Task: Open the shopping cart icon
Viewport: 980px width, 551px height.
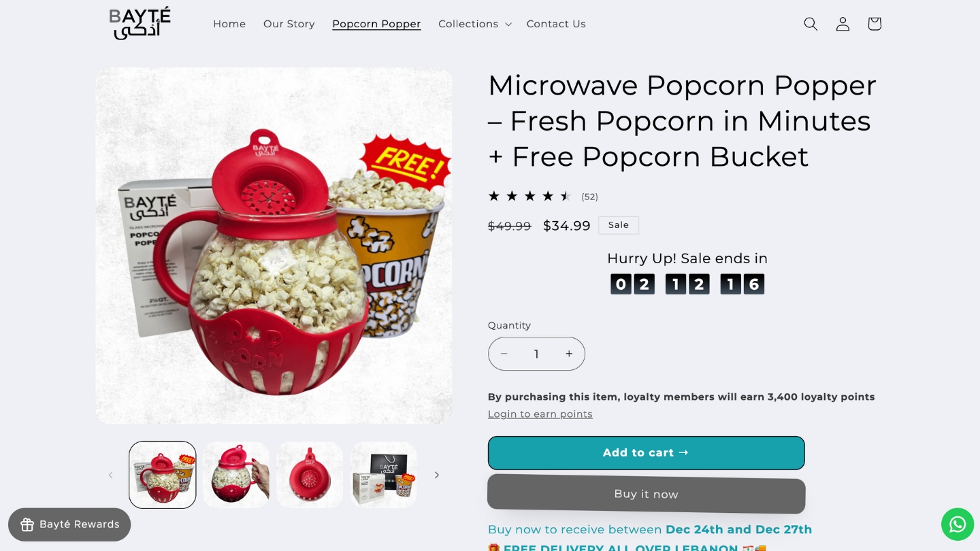Action: click(875, 24)
